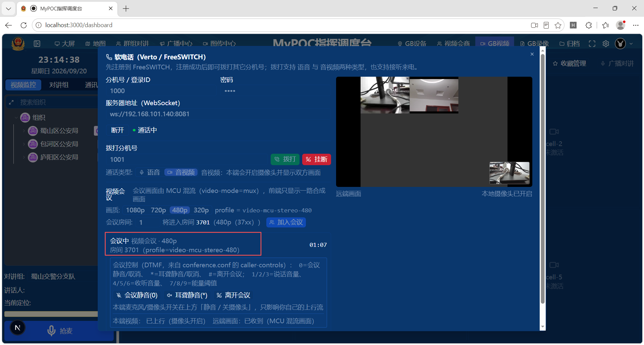Open the 视频会商 menu item

click(x=453, y=44)
